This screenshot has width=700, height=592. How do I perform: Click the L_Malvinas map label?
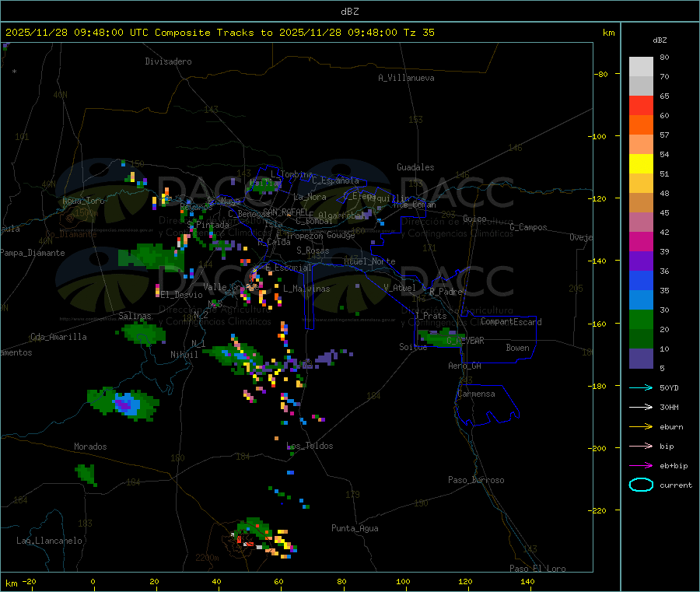(306, 289)
